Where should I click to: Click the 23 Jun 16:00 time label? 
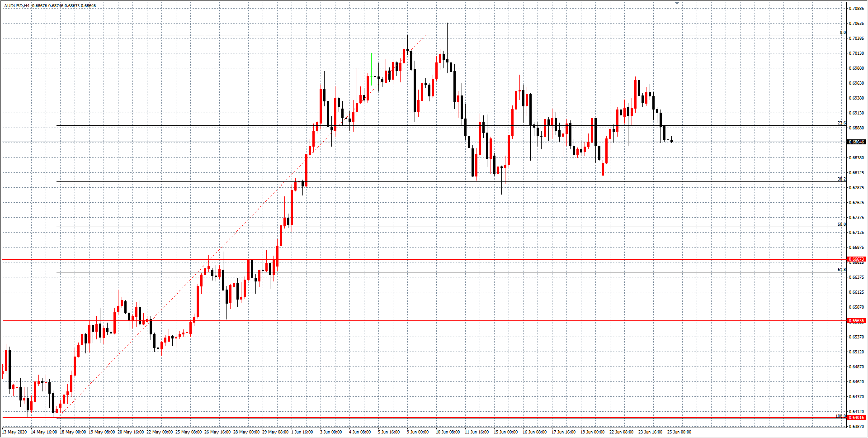click(651, 432)
